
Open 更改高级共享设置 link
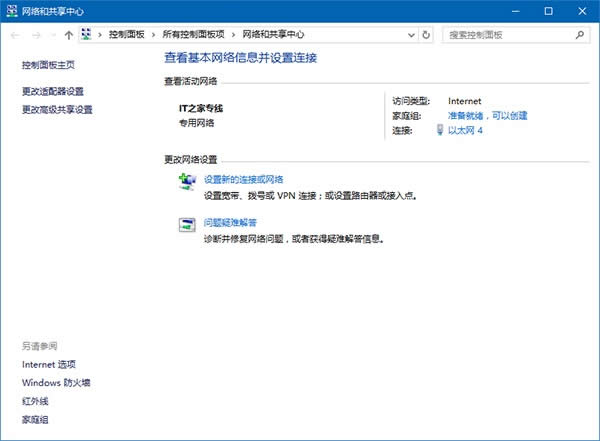[57, 109]
